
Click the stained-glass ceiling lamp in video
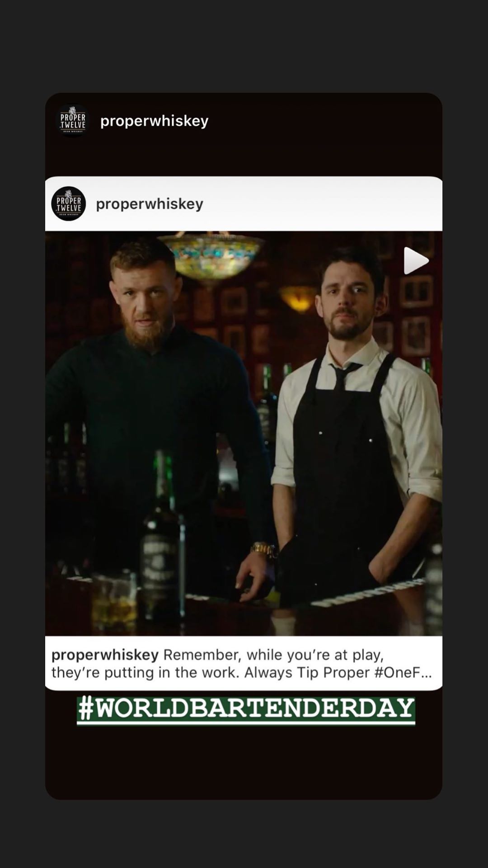pos(211,255)
